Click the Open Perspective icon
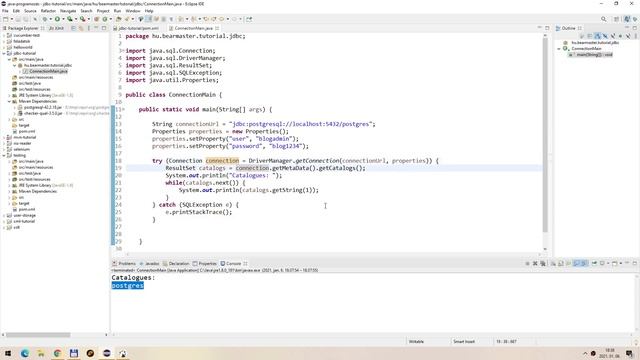640x360 pixels. pos(617,19)
